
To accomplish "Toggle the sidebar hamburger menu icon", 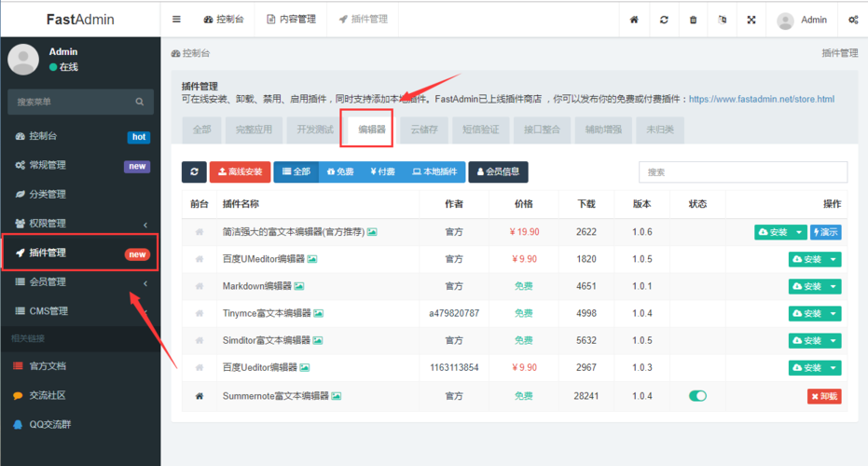I will 176,20.
